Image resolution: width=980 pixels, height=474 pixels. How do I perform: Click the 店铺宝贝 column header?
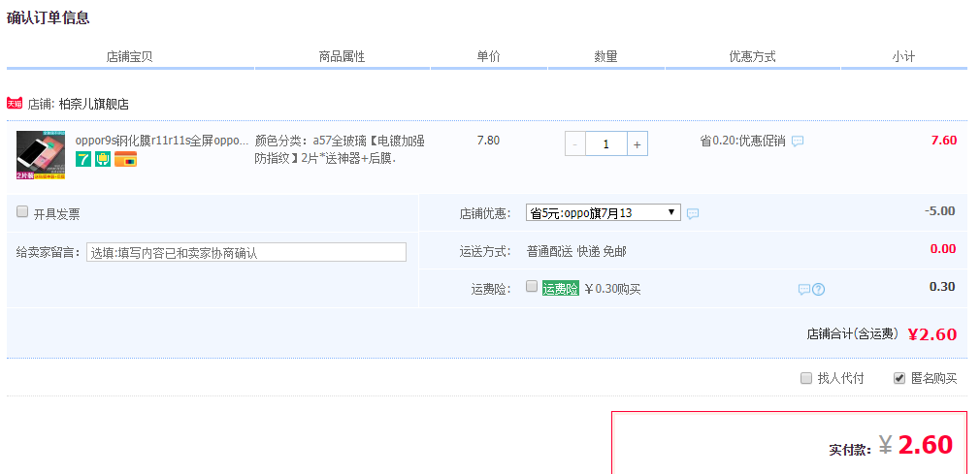click(129, 57)
